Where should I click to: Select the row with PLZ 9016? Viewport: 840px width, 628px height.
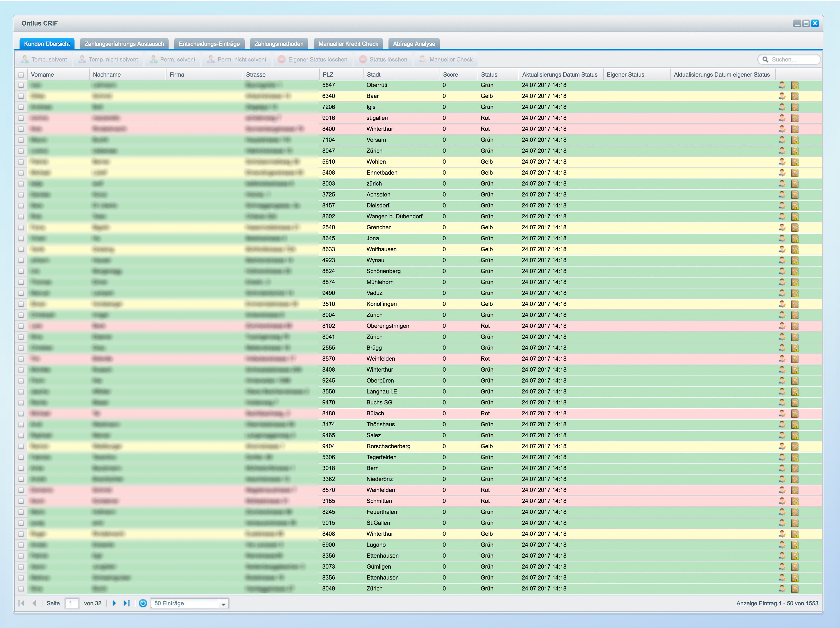21,119
